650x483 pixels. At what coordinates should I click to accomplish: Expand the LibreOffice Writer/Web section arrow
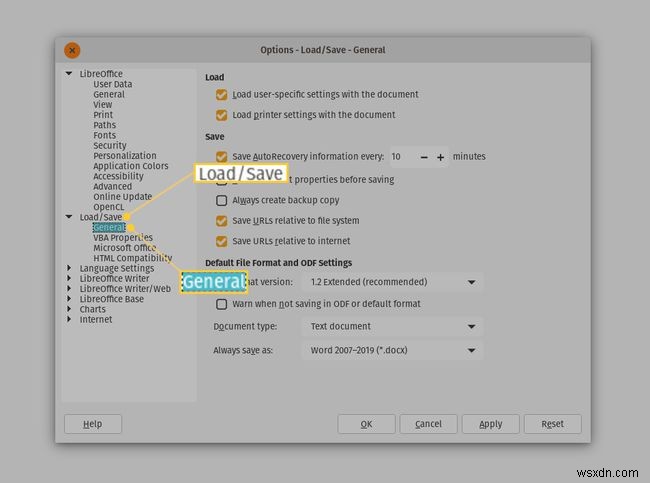[69, 289]
